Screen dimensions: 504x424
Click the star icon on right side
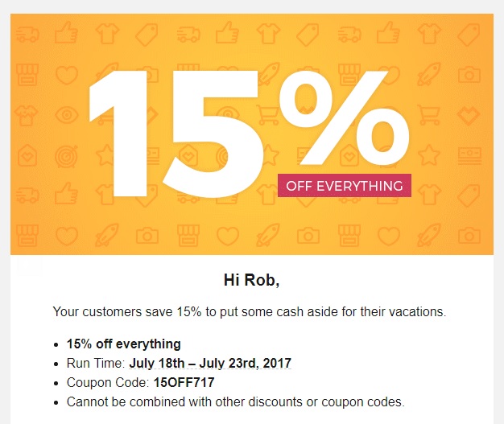click(x=429, y=154)
